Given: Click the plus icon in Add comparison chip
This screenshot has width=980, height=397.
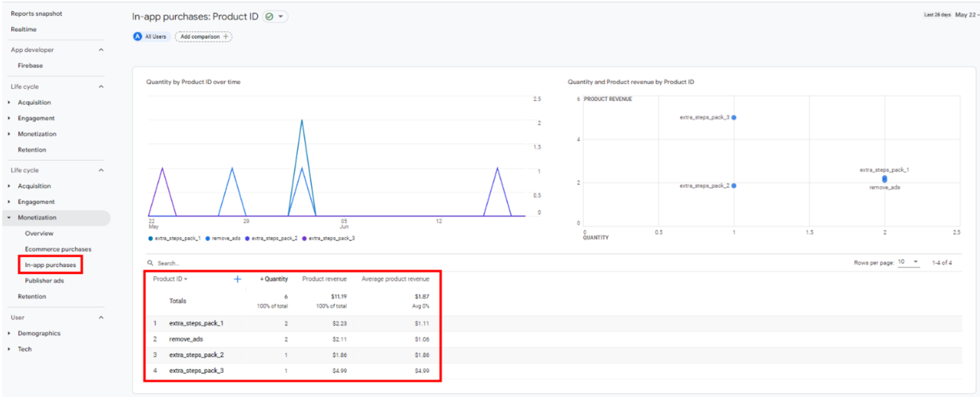Looking at the screenshot, I should point(225,36).
